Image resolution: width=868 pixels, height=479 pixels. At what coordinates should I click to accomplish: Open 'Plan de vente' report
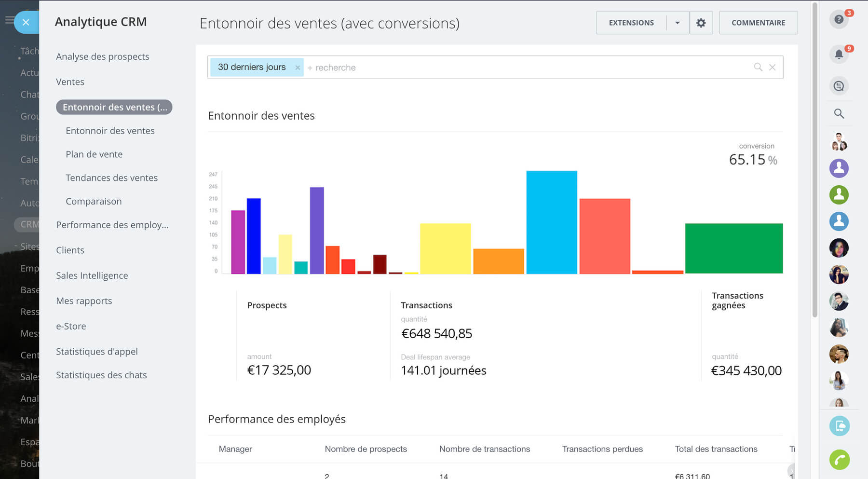(94, 154)
